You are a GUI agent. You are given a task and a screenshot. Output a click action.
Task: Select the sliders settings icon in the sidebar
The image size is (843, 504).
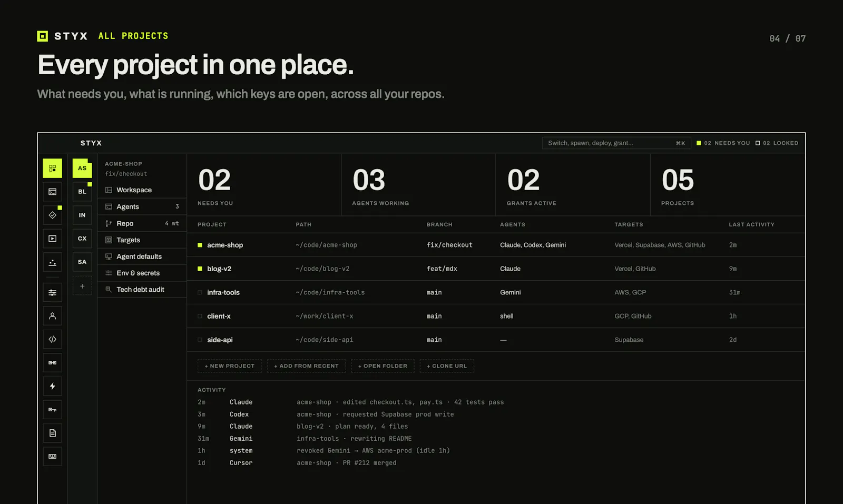tap(52, 292)
